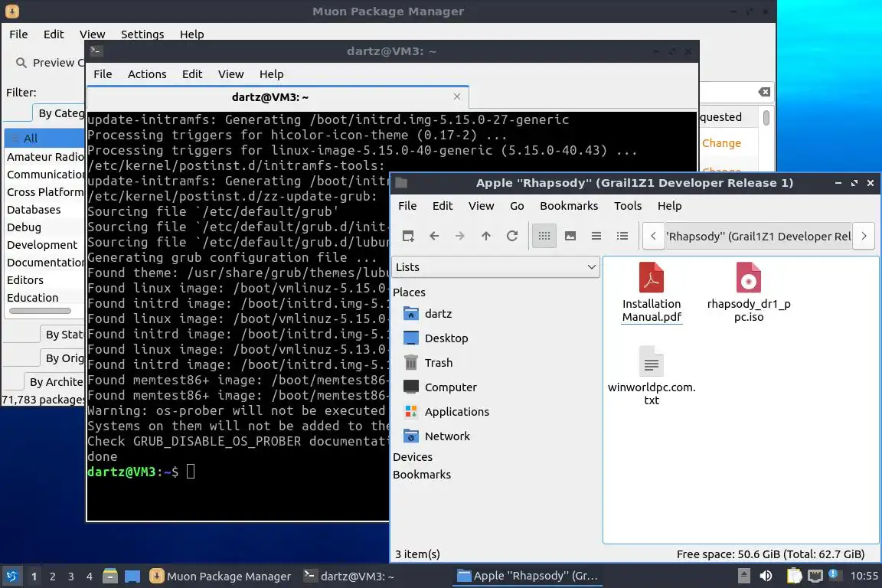Switch to virtual desktop 4
The image size is (882, 588).
click(90, 577)
